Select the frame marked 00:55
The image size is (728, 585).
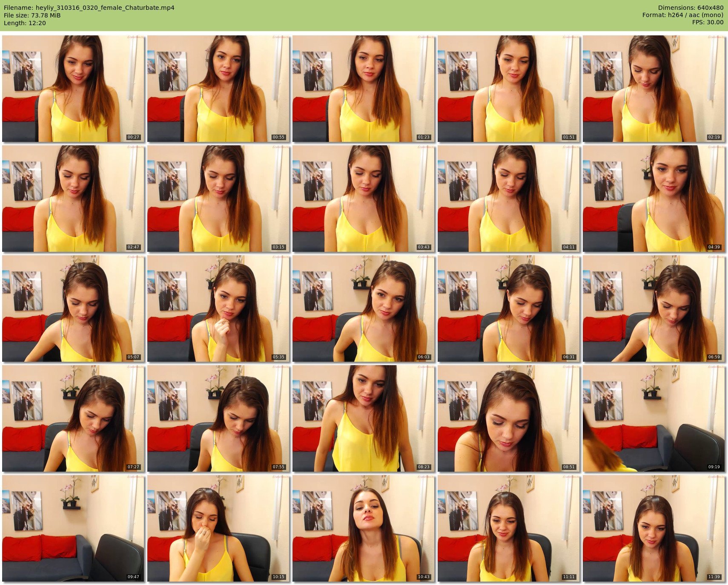[x=218, y=89]
